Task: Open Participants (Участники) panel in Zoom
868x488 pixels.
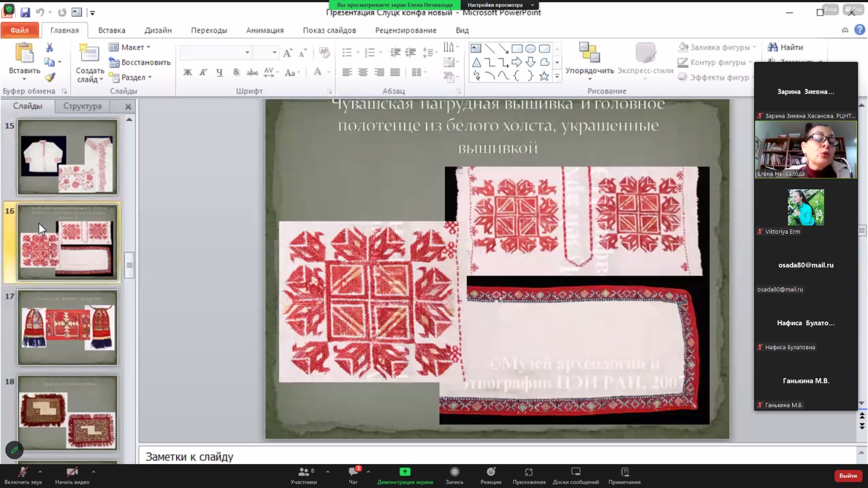Action: (304, 476)
